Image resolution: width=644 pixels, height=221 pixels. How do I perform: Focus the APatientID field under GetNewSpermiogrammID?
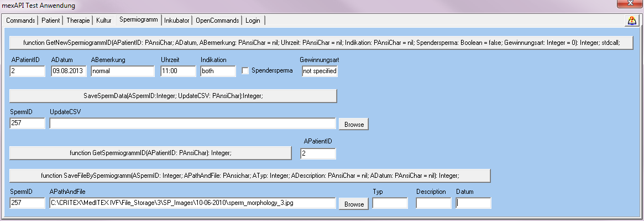27,71
